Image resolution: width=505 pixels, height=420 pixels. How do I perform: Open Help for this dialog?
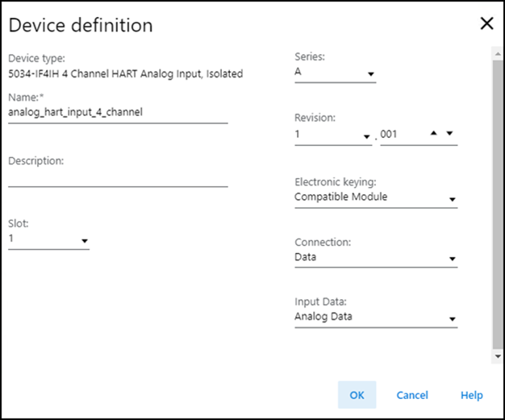[x=471, y=395]
